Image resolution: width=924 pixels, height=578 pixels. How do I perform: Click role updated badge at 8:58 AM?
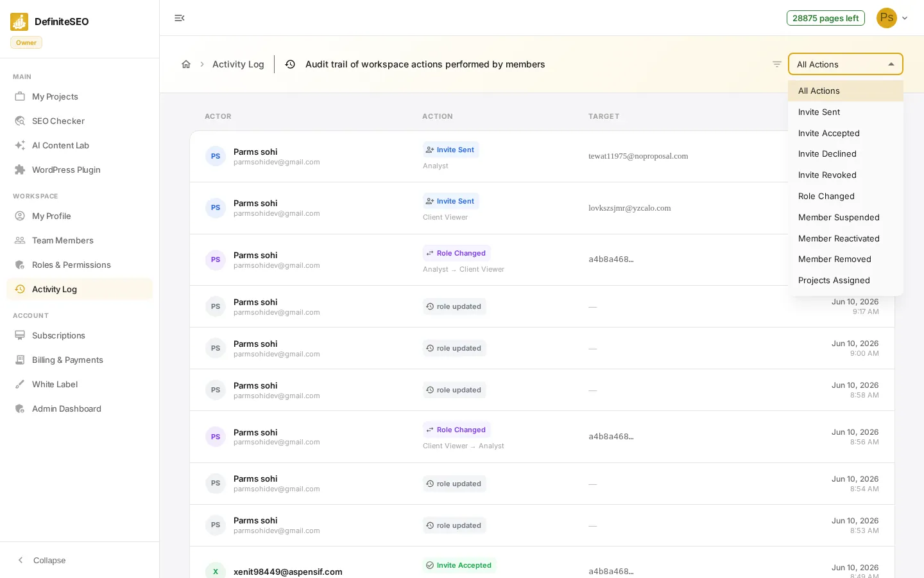click(454, 390)
